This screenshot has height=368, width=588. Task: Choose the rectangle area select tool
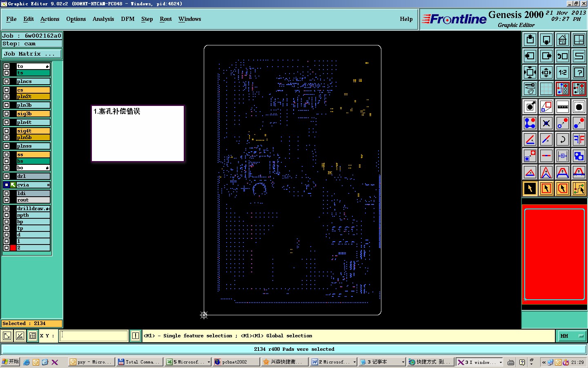point(546,188)
